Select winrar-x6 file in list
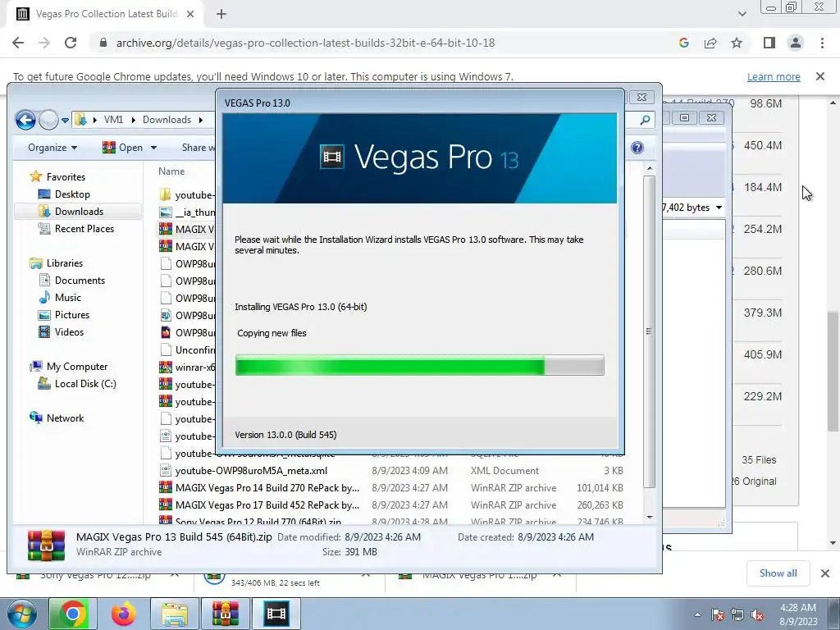 tap(188, 367)
